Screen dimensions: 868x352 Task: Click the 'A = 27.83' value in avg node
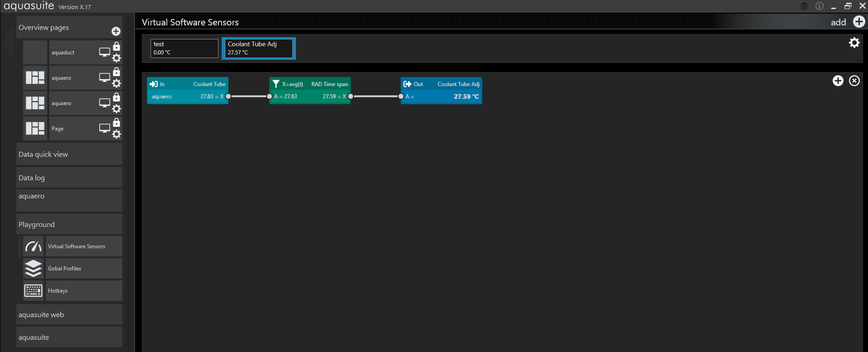point(286,96)
